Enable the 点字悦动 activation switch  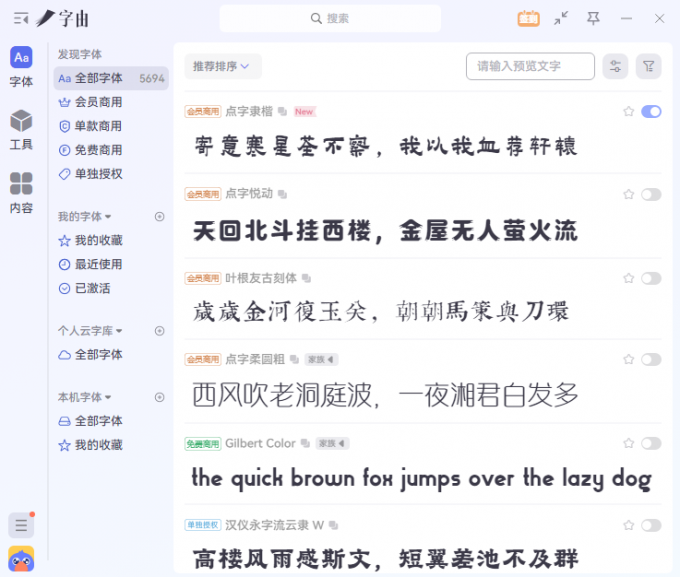coord(651,194)
